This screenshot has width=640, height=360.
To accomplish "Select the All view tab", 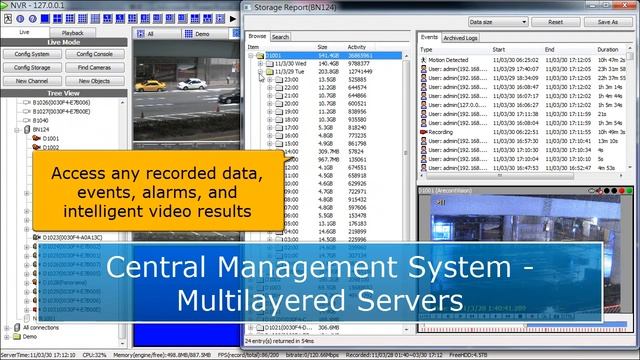I will (x=157, y=34).
